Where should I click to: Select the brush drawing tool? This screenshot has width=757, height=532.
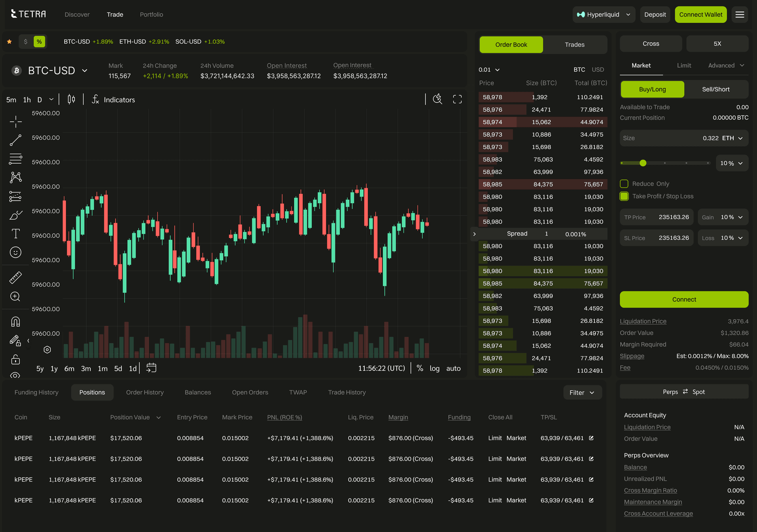[x=16, y=215]
